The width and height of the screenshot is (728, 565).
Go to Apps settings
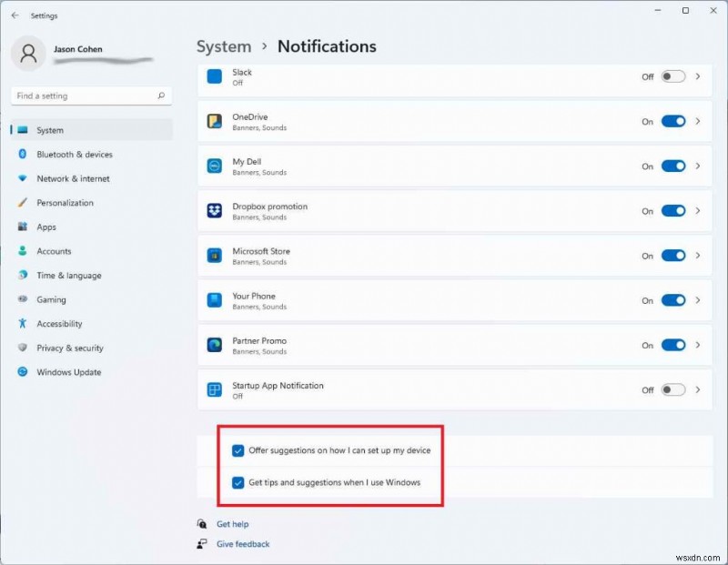[x=51, y=227]
